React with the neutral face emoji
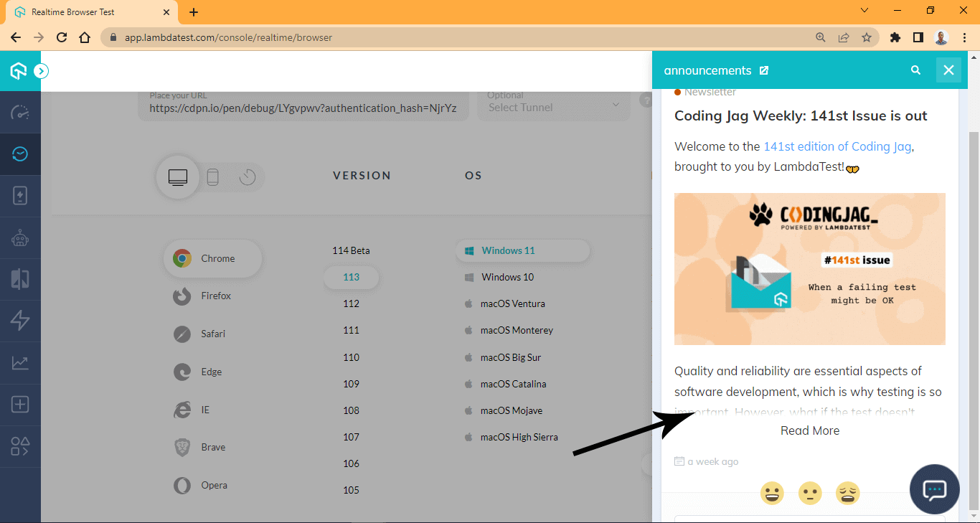The width and height of the screenshot is (980, 523). tap(810, 493)
